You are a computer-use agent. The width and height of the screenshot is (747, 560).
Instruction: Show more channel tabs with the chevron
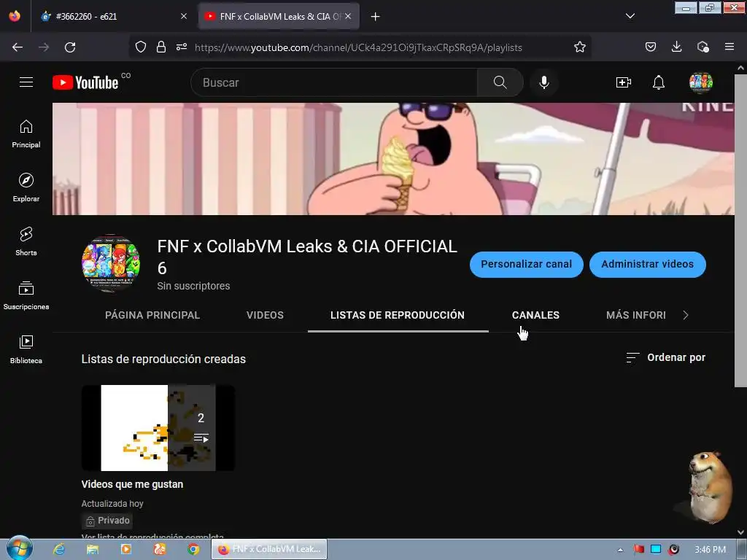pos(686,315)
